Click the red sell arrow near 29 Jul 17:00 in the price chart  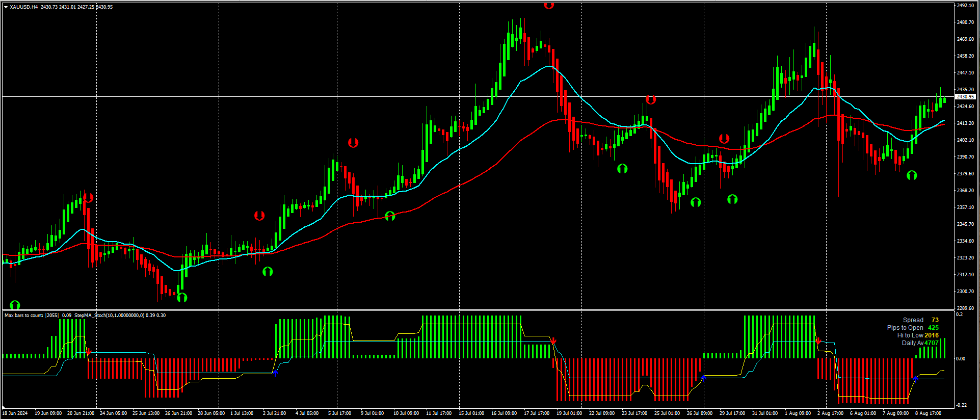click(724, 139)
